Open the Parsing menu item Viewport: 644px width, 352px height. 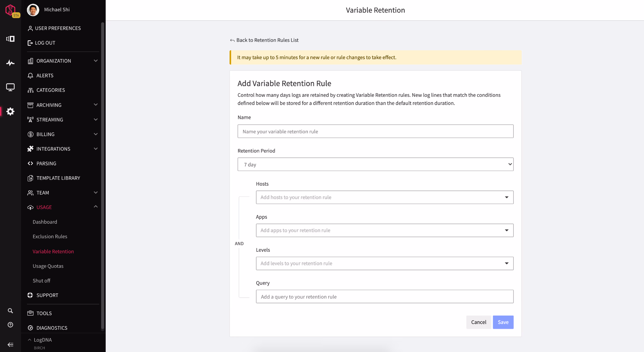click(x=46, y=163)
